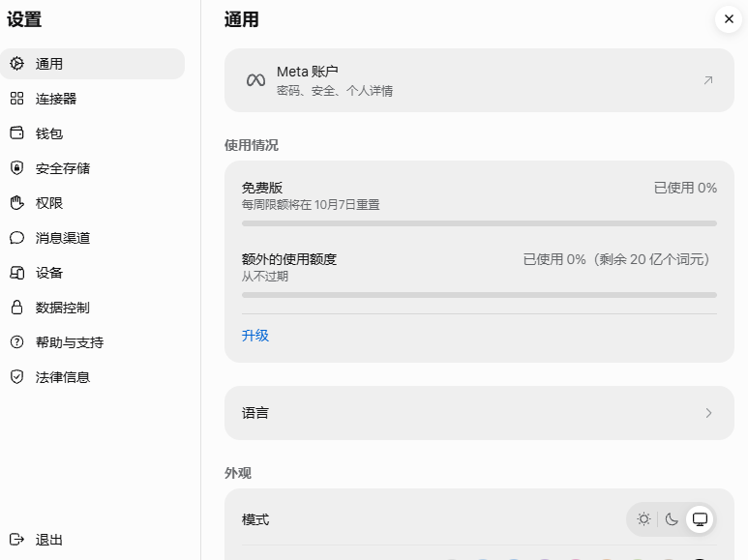
Task: Click the shield check icon beside 法律信息
Action: 16,377
